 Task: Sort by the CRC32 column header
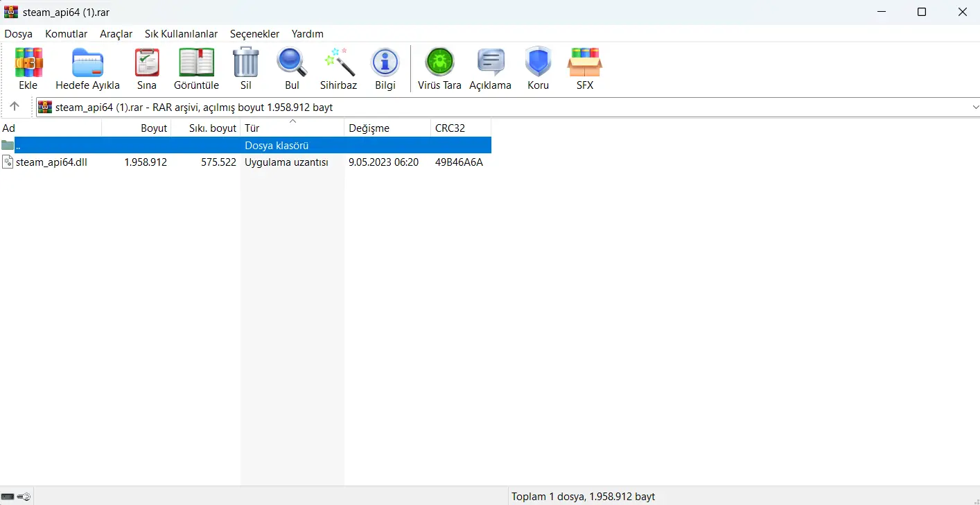461,128
